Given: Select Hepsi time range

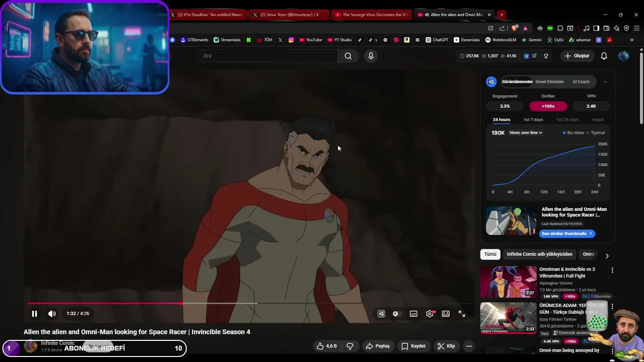Looking at the screenshot, I should pos(598,120).
